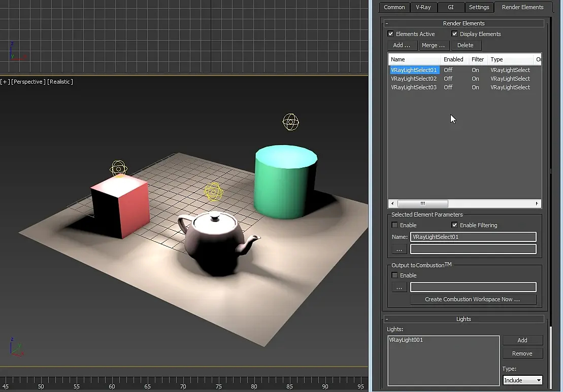This screenshot has height=392, width=563.
Task: Click the [+] viewport menu label
Action: pyautogui.click(x=5, y=82)
